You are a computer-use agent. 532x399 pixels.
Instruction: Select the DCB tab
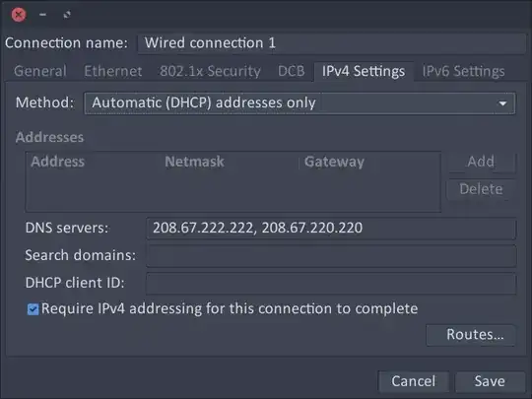click(291, 71)
